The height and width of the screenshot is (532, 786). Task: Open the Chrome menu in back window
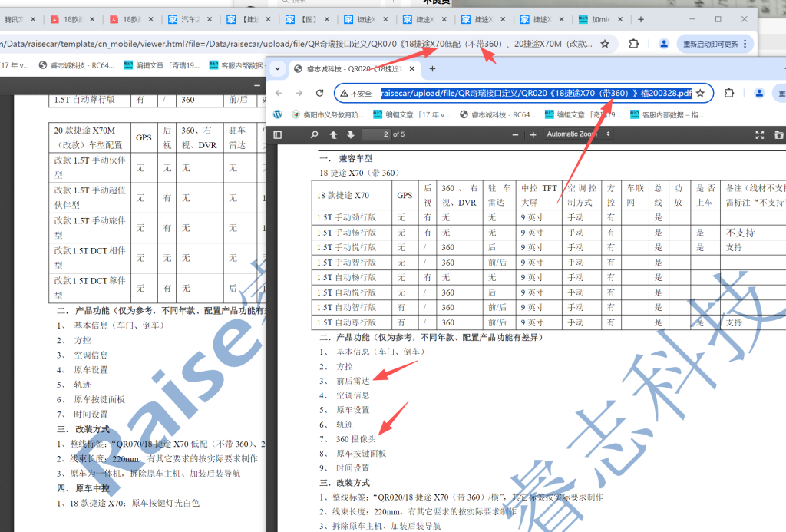[x=745, y=44]
